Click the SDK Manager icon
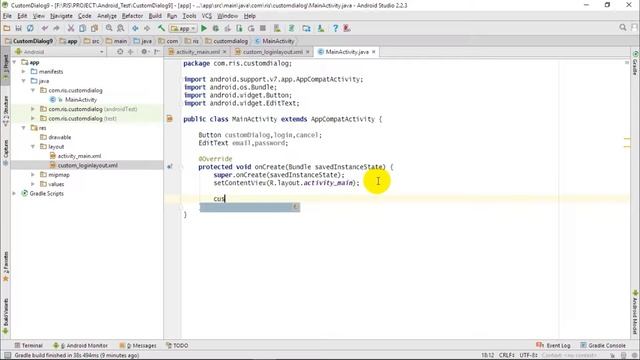The image size is (640, 360). click(321, 28)
